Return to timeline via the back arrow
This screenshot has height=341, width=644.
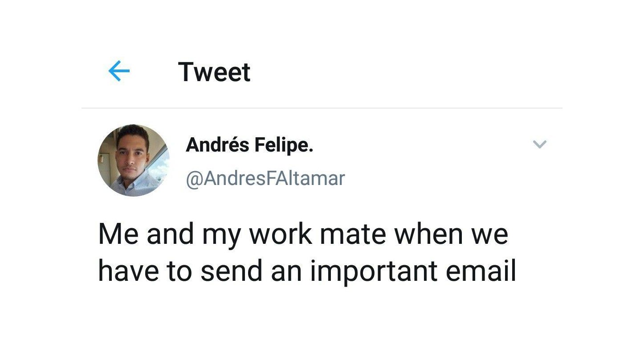(119, 71)
